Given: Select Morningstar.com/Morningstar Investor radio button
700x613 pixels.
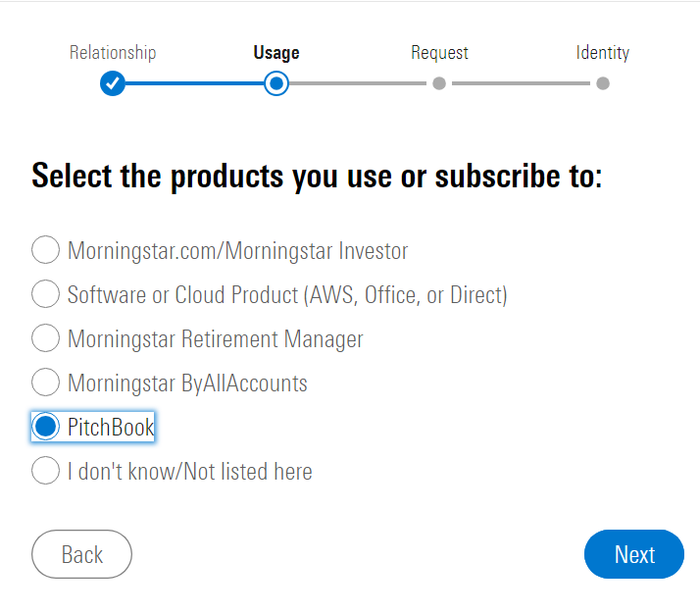Looking at the screenshot, I should pos(45,250).
